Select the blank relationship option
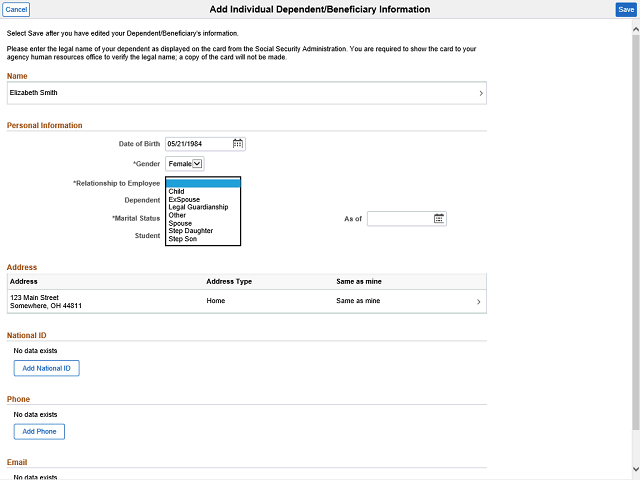The image size is (640, 480). (203, 184)
